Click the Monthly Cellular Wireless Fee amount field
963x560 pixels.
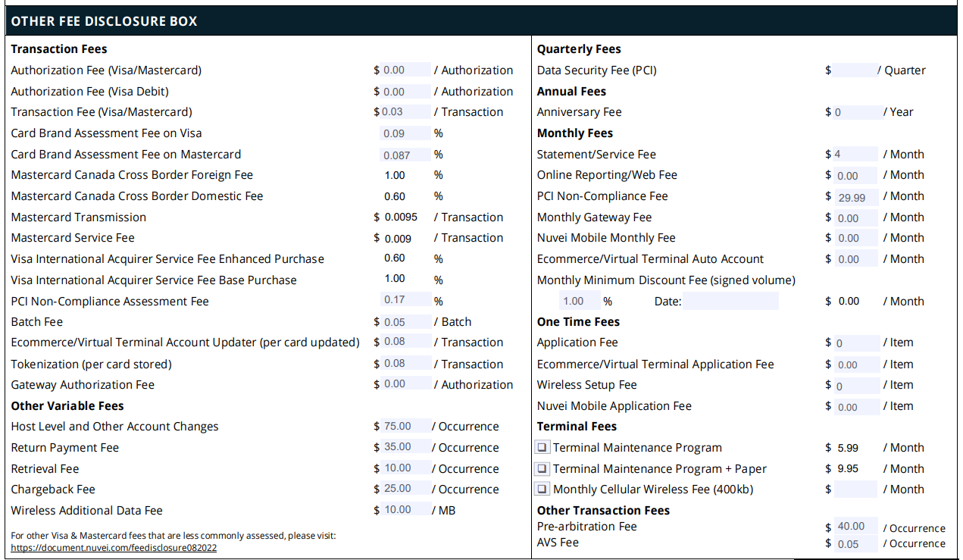point(855,490)
